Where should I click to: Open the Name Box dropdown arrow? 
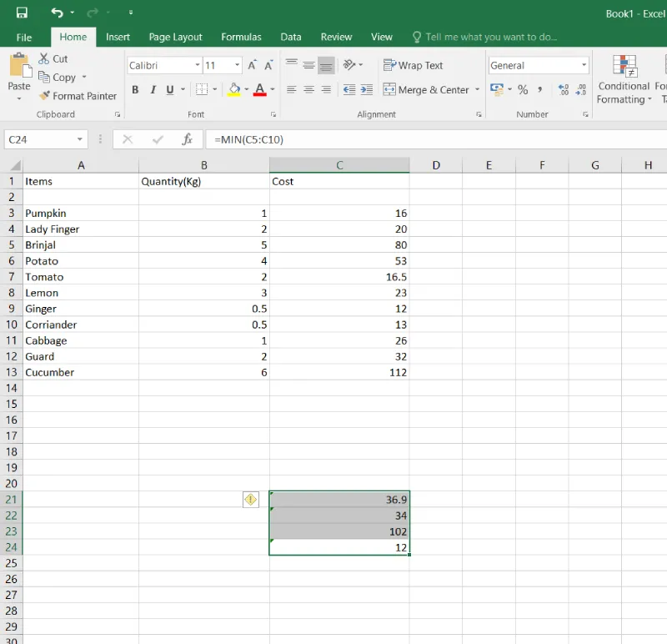point(80,139)
